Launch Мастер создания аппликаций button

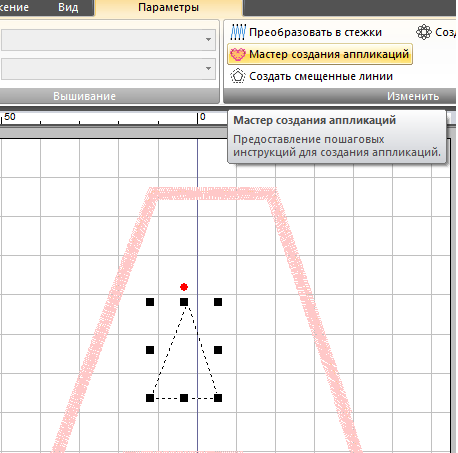pyautogui.click(x=320, y=54)
